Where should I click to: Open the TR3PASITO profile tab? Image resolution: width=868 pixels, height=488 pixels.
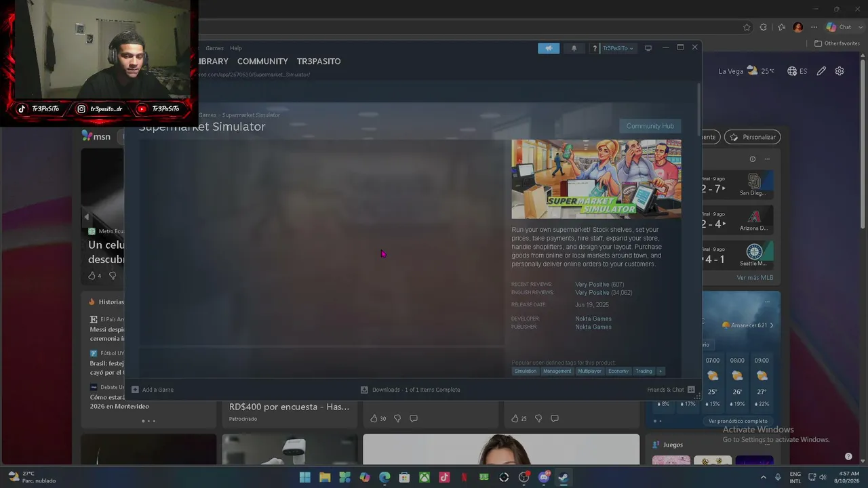319,61
